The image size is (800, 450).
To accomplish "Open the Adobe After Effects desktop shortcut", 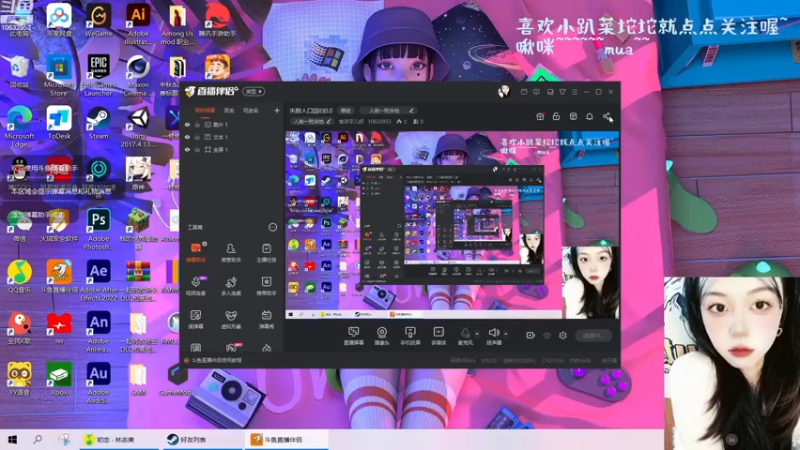I will 98,281.
